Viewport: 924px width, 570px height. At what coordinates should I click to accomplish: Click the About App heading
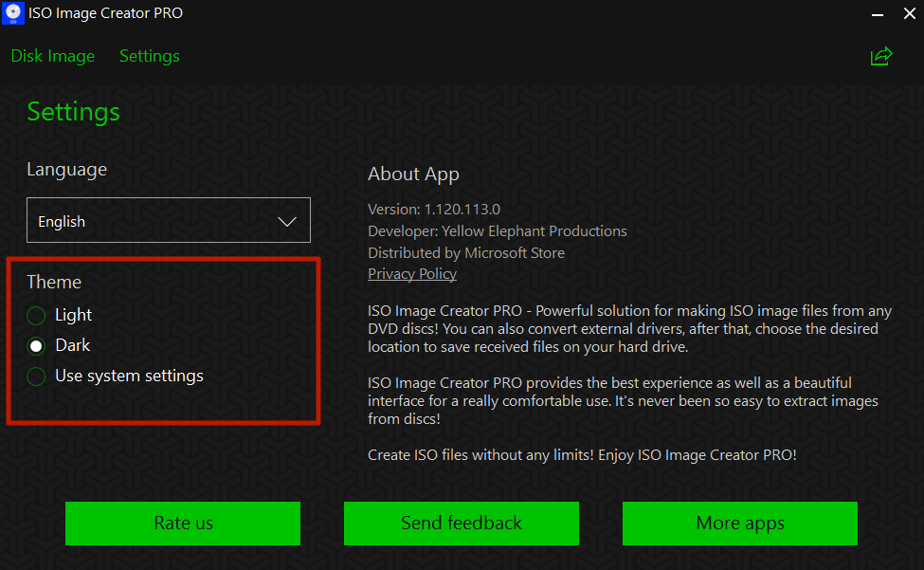point(413,174)
